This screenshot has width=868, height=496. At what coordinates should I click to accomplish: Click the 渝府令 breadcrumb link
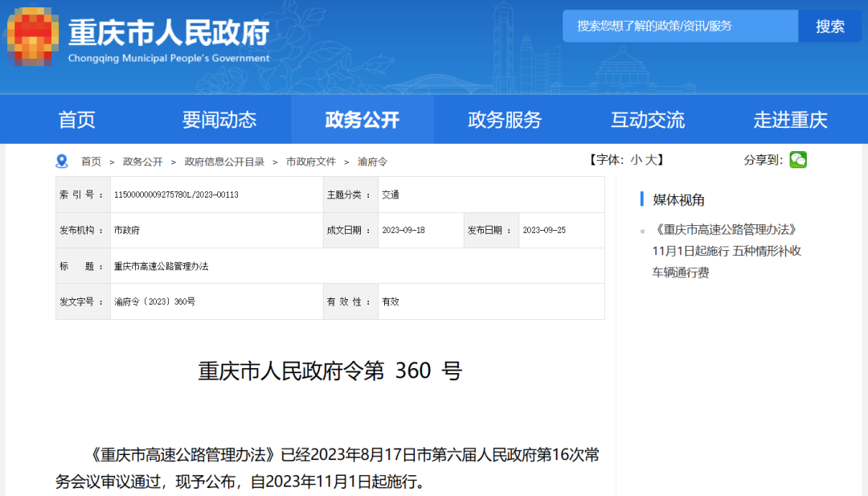coord(372,162)
